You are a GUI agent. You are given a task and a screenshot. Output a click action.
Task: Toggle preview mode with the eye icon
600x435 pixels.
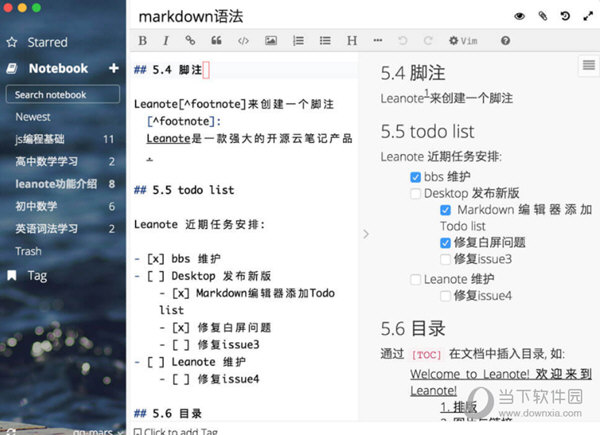[519, 16]
